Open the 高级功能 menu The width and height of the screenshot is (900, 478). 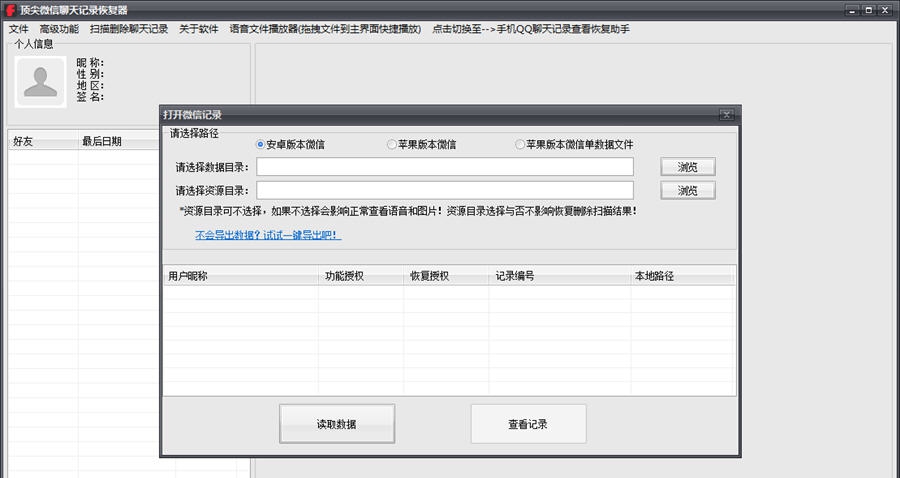click(x=59, y=29)
